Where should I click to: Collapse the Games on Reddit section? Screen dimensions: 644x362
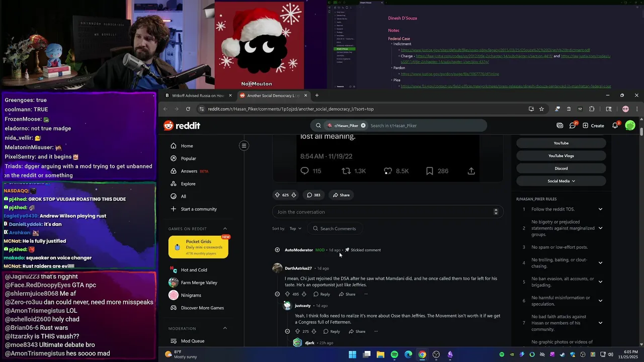[x=225, y=229]
